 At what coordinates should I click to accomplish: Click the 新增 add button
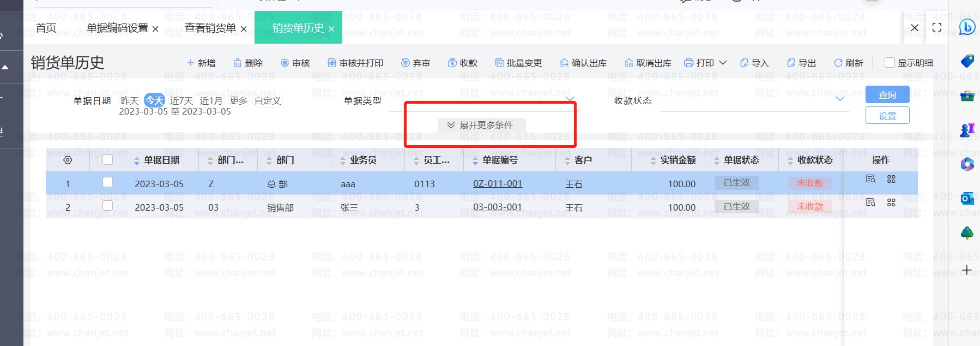click(x=201, y=63)
